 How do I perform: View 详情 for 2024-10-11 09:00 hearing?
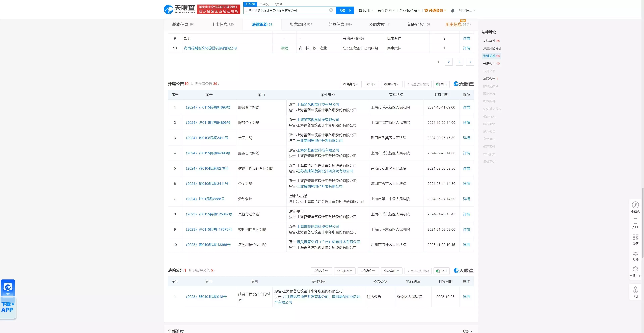(x=467, y=107)
